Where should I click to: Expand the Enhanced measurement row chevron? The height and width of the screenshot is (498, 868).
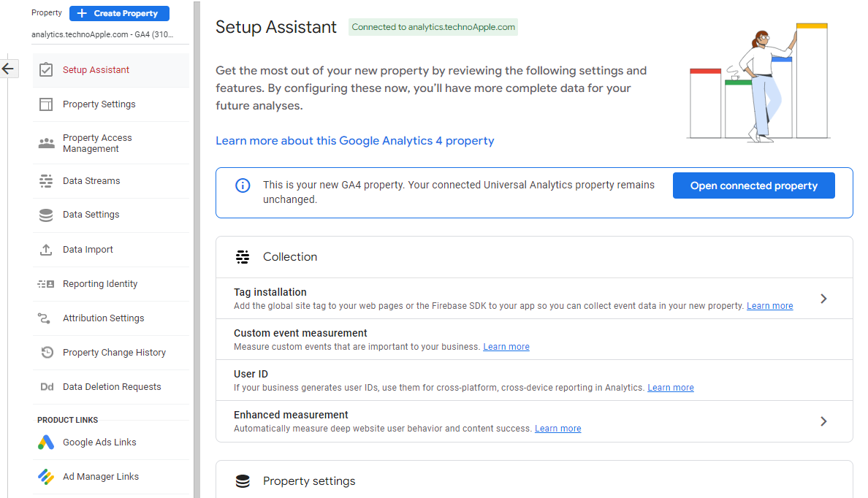823,421
